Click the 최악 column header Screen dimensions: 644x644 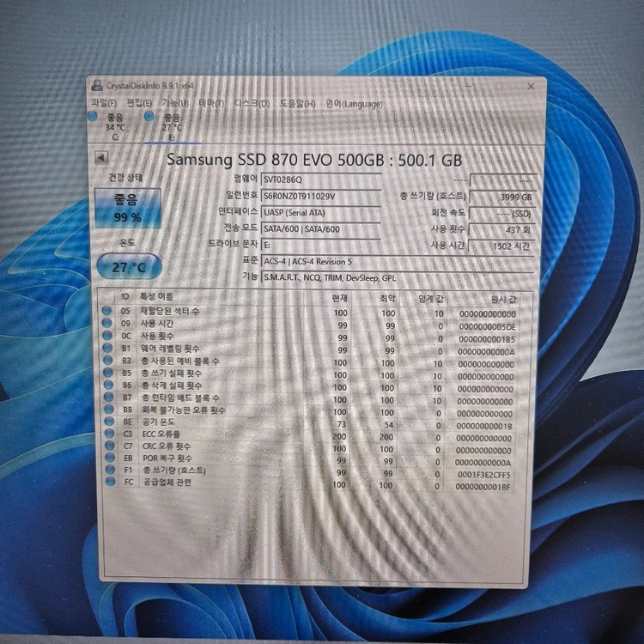click(x=387, y=298)
